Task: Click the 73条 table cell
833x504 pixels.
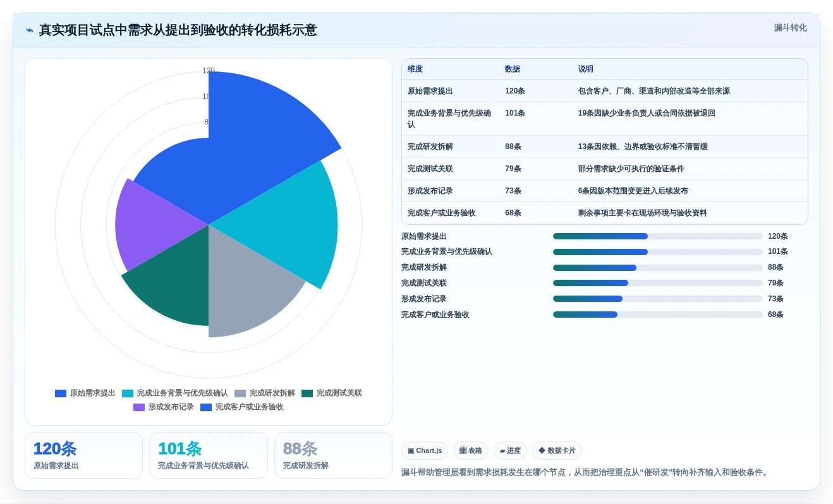Action: point(513,191)
